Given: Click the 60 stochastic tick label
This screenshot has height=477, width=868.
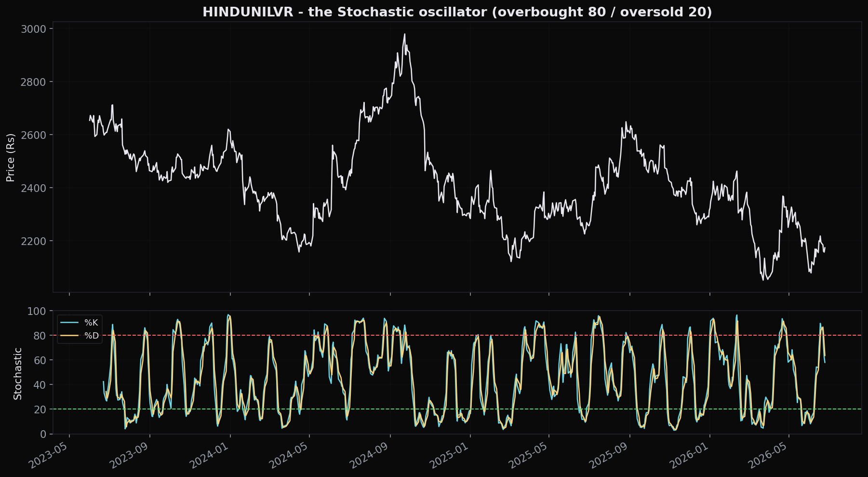Looking at the screenshot, I should coord(40,360).
